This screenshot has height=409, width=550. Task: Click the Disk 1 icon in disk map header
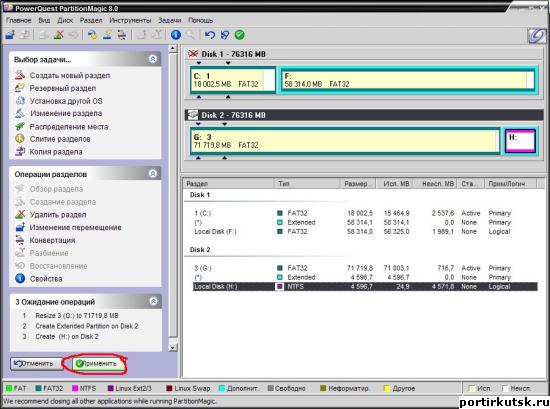tap(193, 54)
